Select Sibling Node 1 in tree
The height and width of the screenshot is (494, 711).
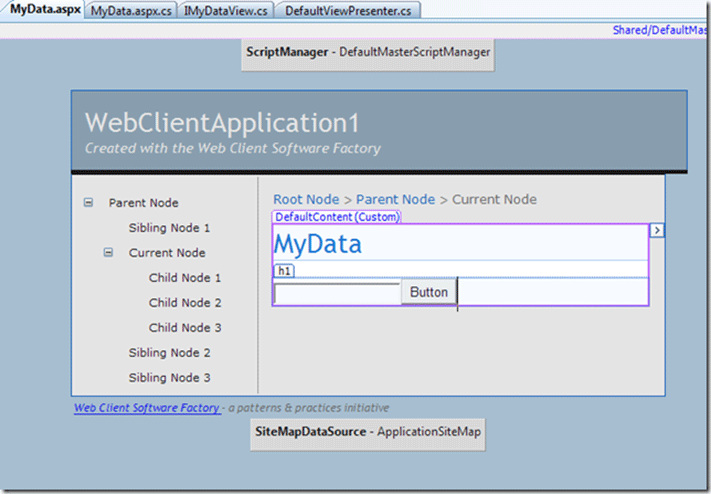pyautogui.click(x=169, y=228)
